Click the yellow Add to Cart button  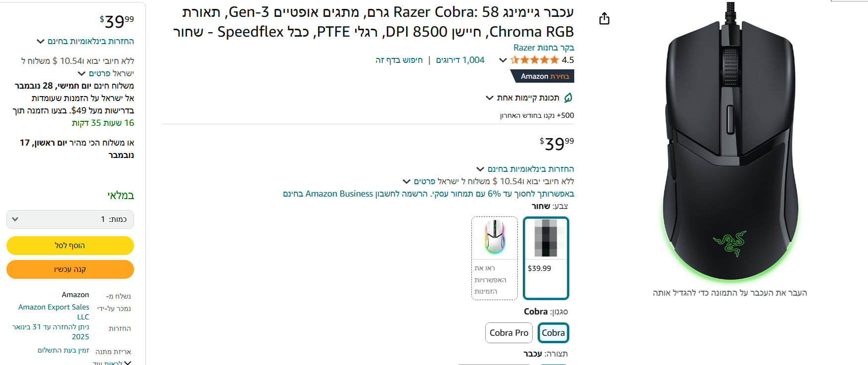coord(70,246)
